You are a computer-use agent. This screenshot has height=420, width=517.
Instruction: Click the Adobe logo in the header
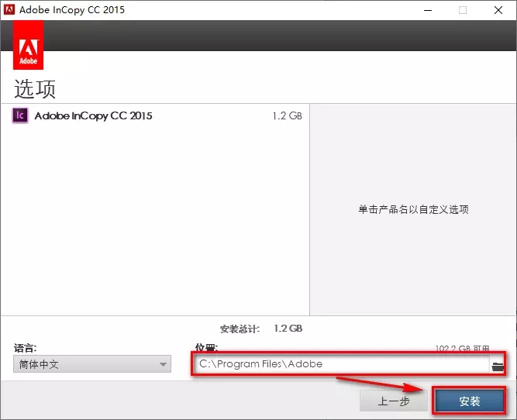tap(28, 45)
